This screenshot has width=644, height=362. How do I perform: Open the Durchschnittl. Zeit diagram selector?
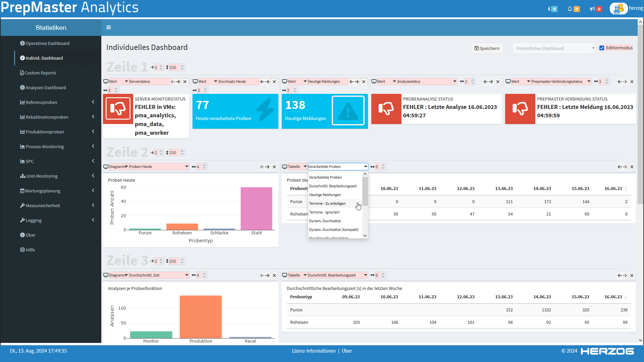159,275
